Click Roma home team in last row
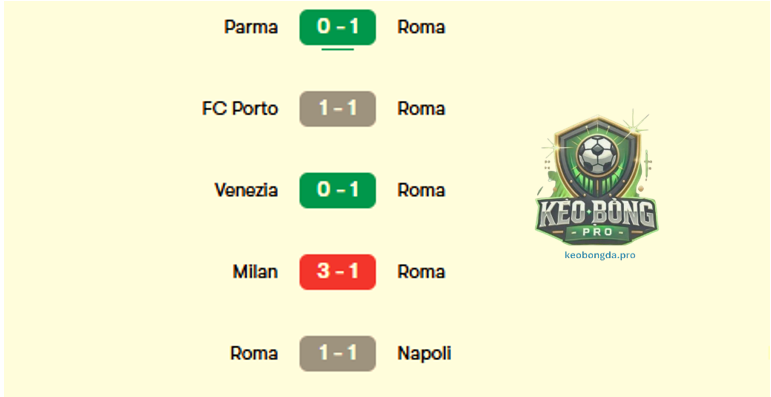The height and width of the screenshot is (397, 771). (x=254, y=354)
